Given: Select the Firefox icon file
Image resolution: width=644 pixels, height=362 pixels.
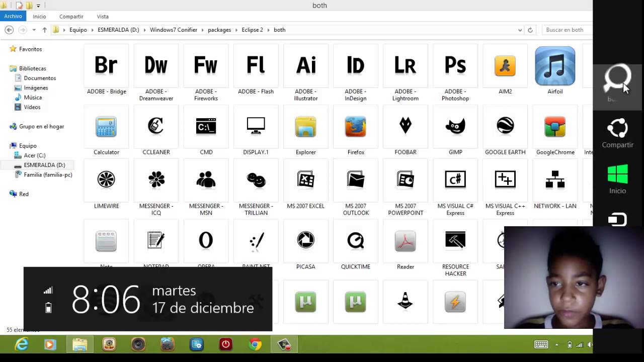Looking at the screenshot, I should 355,127.
